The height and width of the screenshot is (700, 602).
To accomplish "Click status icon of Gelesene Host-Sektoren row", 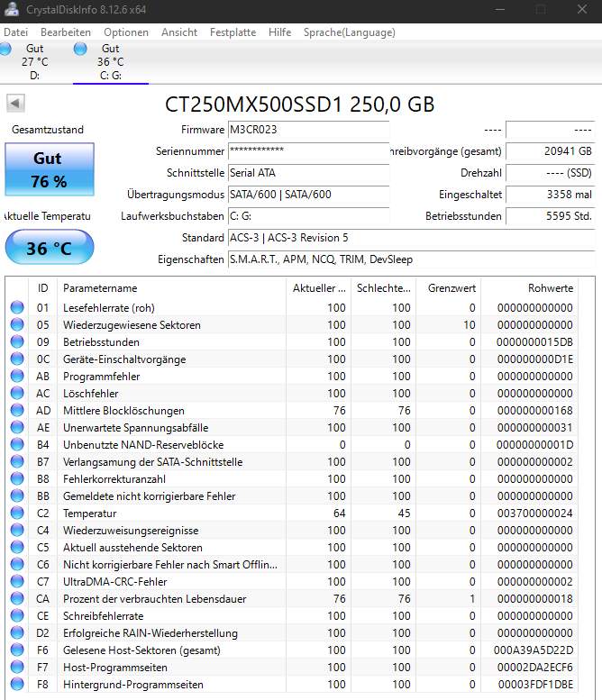I will point(17,650).
